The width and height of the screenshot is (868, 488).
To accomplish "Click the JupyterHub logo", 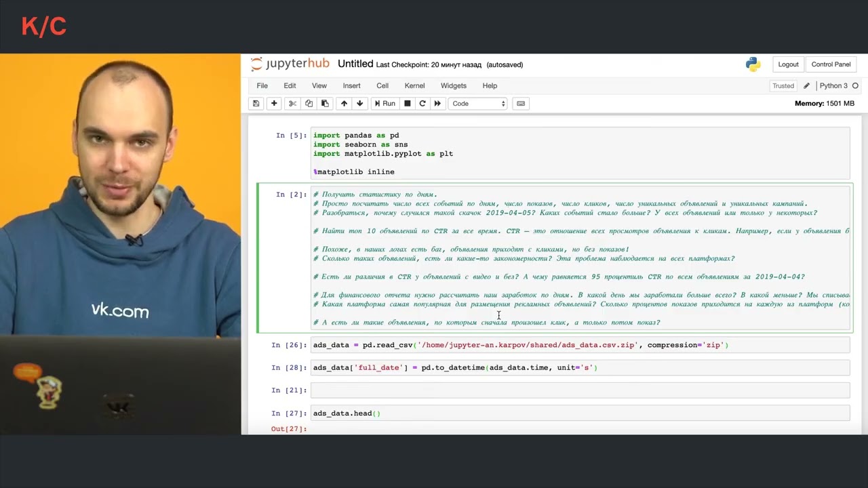I will pyautogui.click(x=290, y=64).
